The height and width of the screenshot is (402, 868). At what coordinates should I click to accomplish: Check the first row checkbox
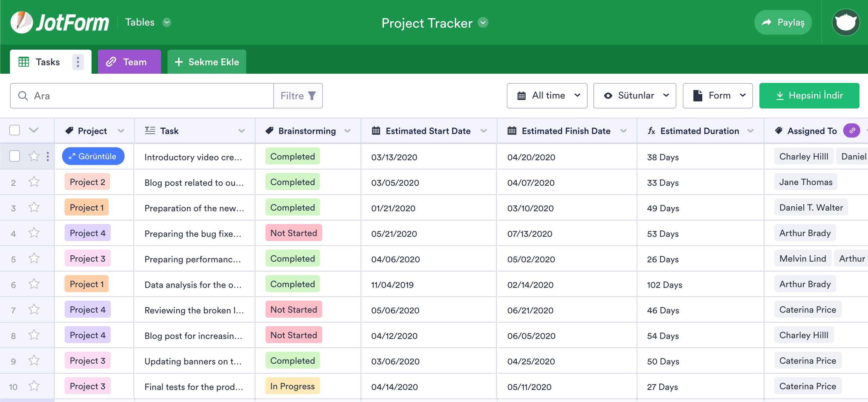point(15,156)
